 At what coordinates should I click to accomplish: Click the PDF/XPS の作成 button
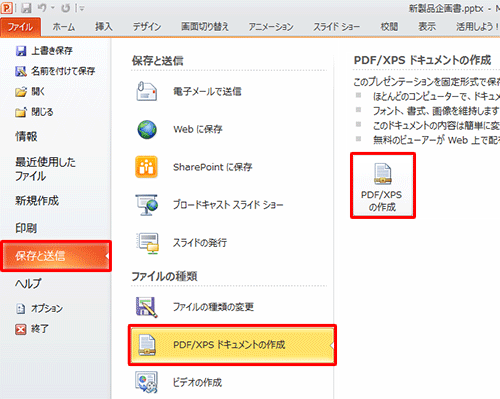[x=383, y=186]
